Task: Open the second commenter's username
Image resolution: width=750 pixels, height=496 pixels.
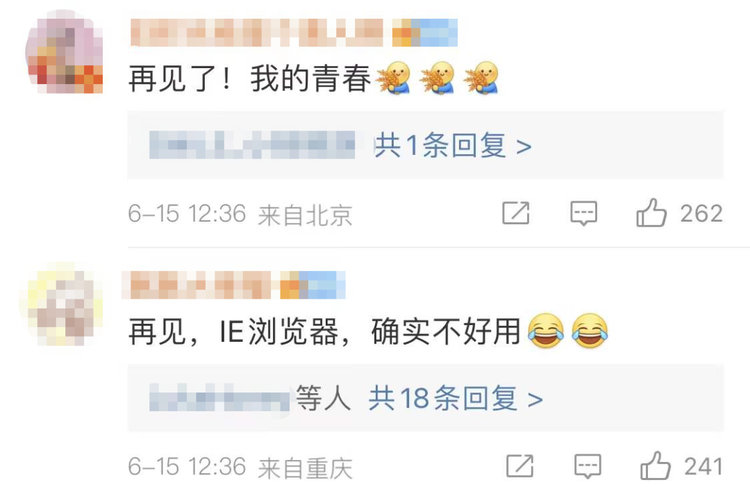Action: coord(197,285)
